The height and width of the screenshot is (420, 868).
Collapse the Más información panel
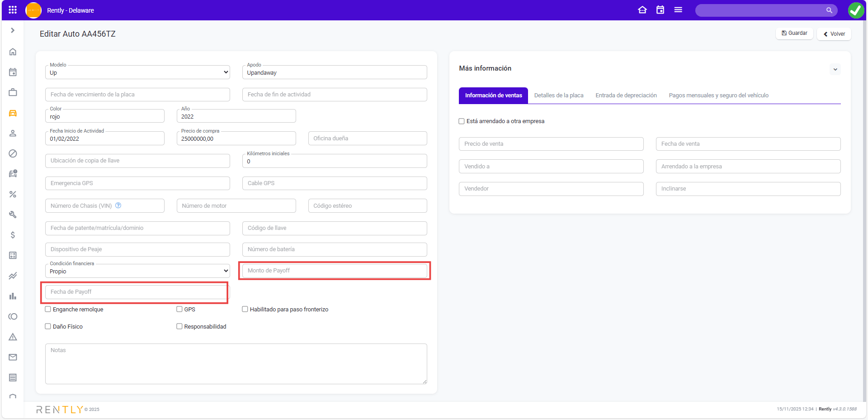point(835,69)
